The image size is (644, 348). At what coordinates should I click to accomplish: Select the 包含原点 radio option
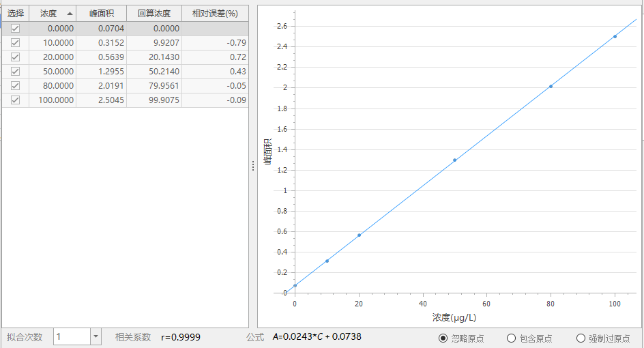(511, 338)
